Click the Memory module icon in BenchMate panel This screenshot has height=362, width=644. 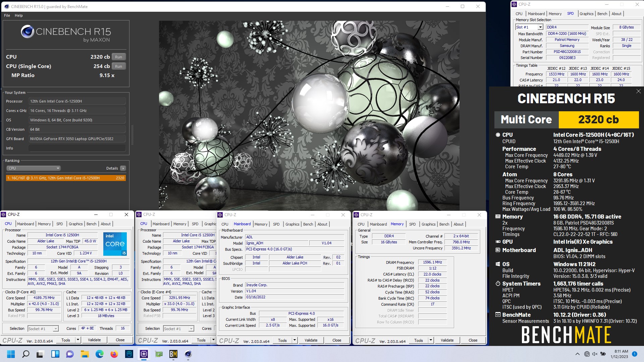498,217
